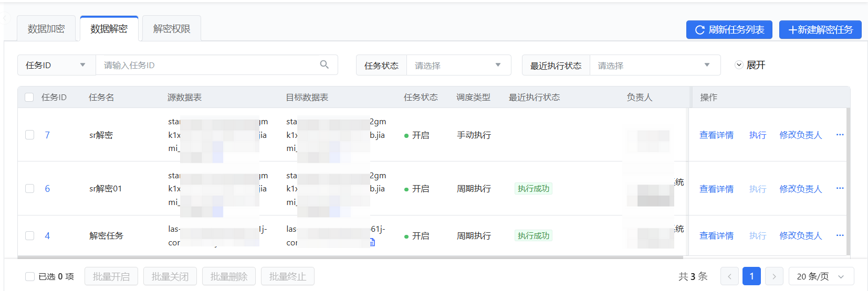The height and width of the screenshot is (291, 868).
Task: Open more actions for task 6
Action: [x=840, y=188]
